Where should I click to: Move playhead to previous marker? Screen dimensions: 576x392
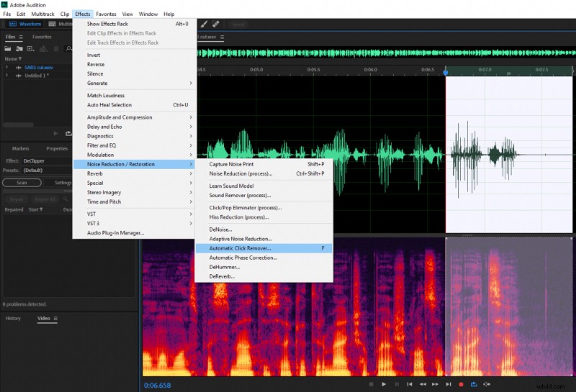click(x=410, y=384)
